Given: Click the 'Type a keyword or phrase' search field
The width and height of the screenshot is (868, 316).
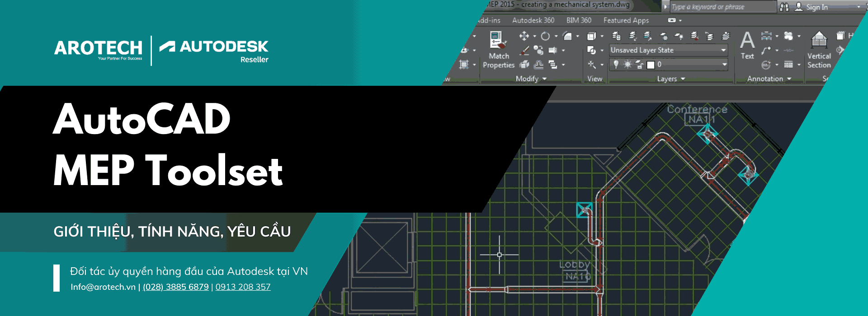Looking at the screenshot, I should 723,7.
